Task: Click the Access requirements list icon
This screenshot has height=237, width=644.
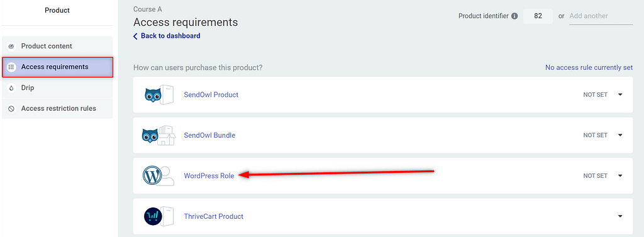Action: coord(11,67)
